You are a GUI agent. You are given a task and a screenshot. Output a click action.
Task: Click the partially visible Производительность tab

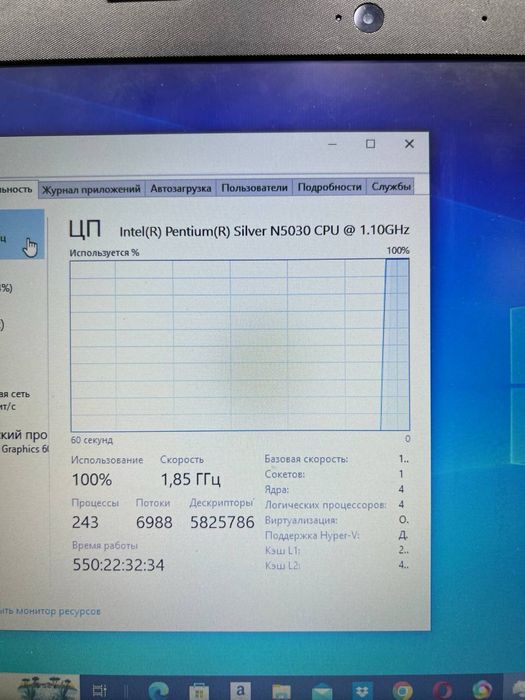pos(18,189)
